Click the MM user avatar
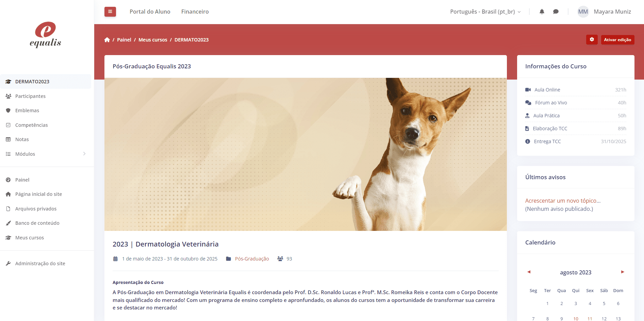The height and width of the screenshot is (321, 644). (583, 12)
